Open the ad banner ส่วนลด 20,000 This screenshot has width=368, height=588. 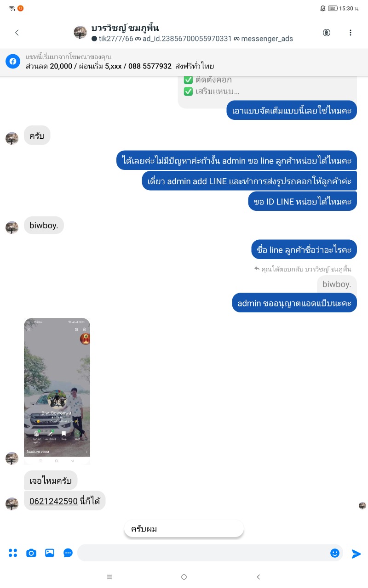pyautogui.click(x=184, y=62)
